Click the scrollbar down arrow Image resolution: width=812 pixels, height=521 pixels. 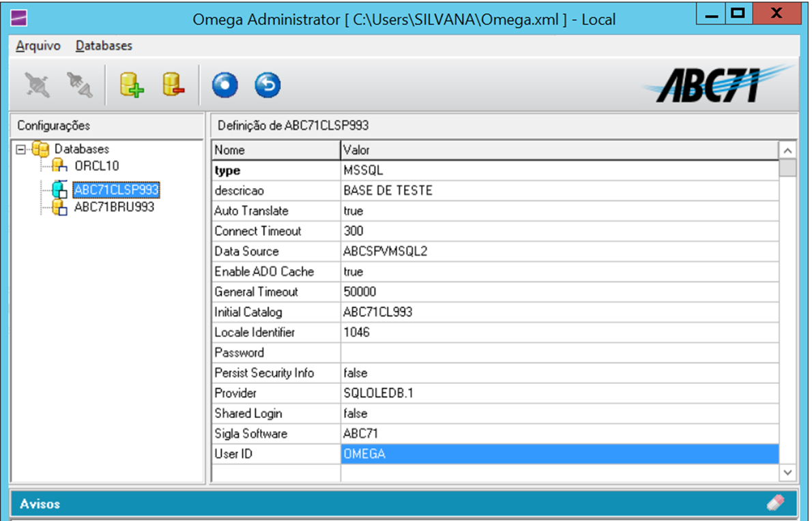787,473
